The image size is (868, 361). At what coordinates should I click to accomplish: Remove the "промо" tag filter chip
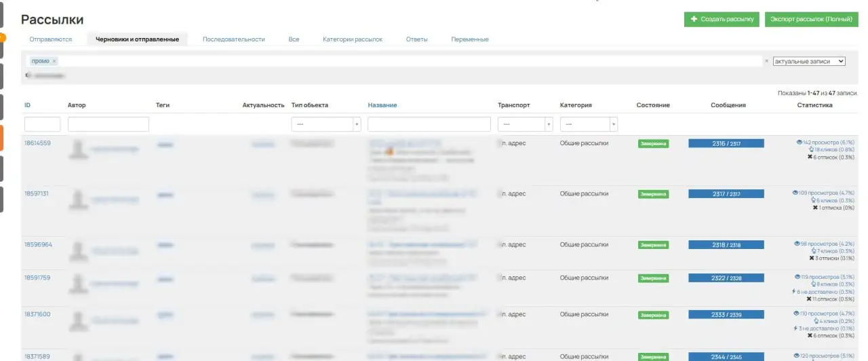coord(54,61)
